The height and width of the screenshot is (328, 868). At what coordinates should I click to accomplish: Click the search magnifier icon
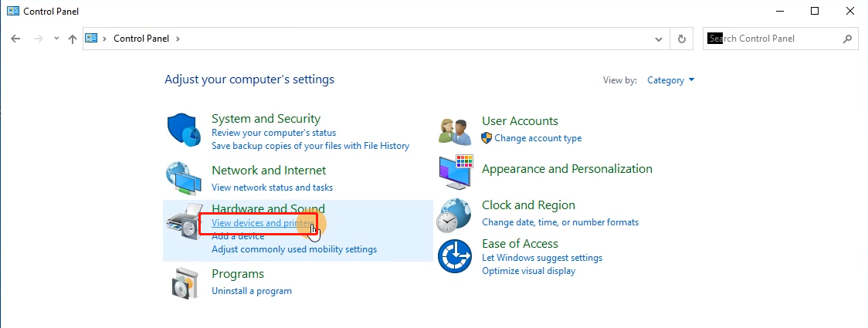pyautogui.click(x=847, y=39)
